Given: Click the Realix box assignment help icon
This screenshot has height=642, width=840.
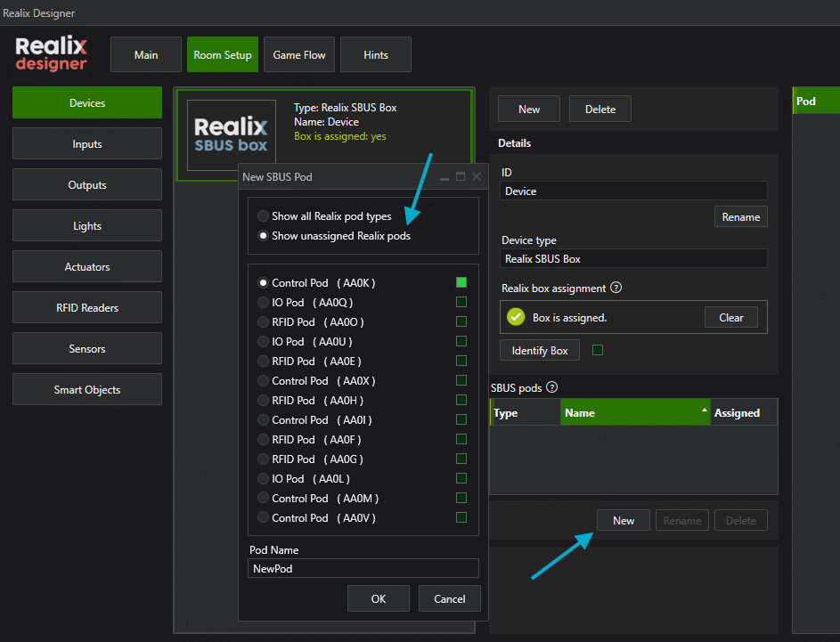Looking at the screenshot, I should tap(616, 288).
